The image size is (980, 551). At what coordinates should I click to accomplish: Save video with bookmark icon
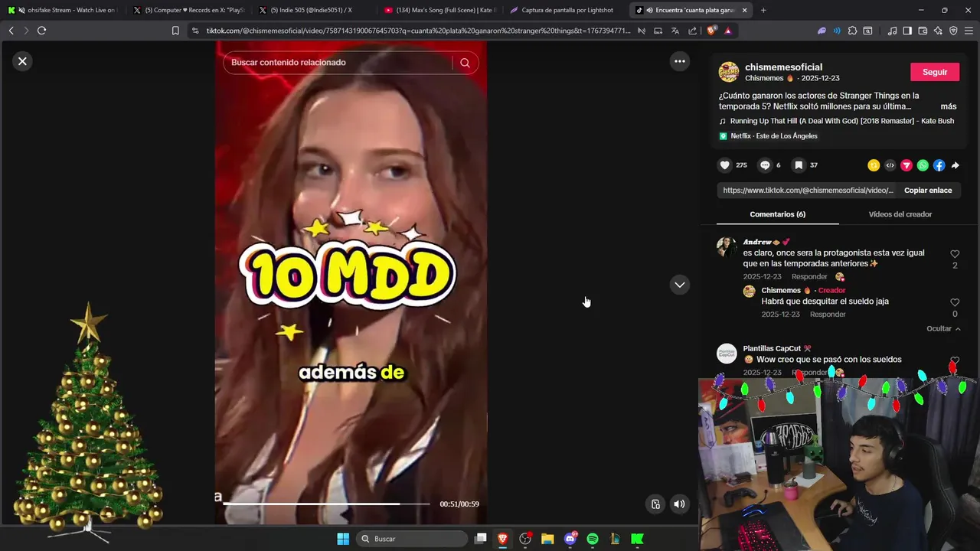[798, 165]
